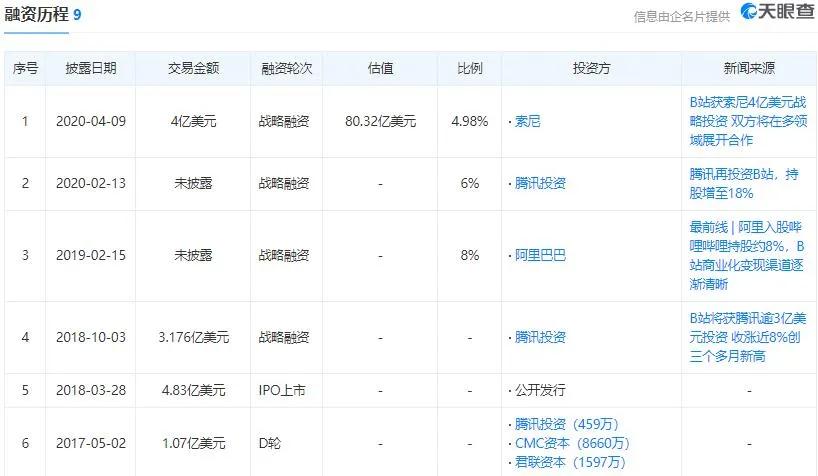Click the 3.176亿美元 transaction amount cell
This screenshot has width=818, height=476.
[193, 337]
